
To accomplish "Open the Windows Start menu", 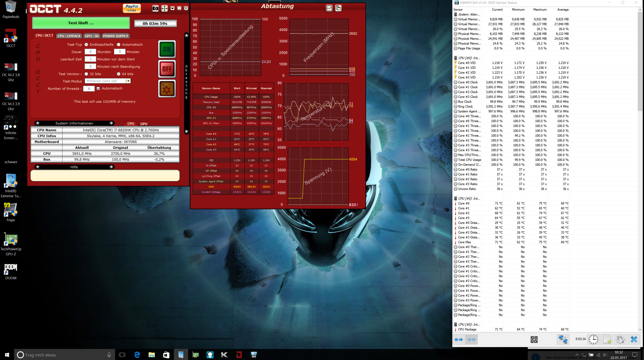I will [7, 354].
